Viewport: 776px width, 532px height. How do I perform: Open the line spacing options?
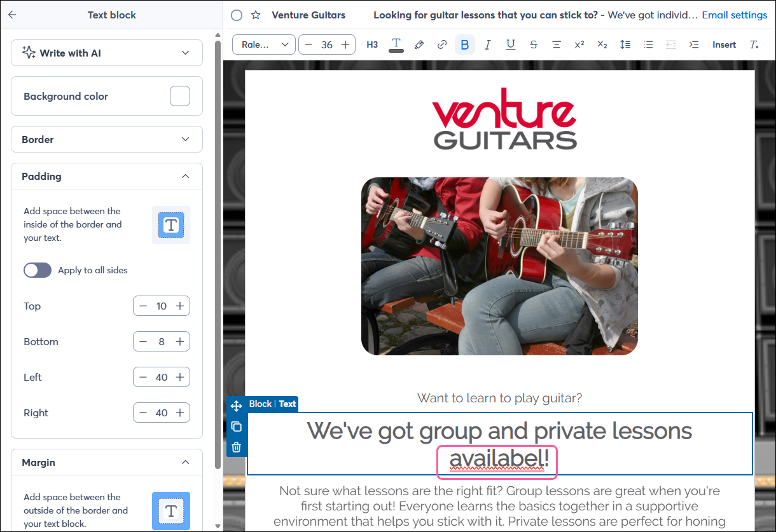(625, 44)
